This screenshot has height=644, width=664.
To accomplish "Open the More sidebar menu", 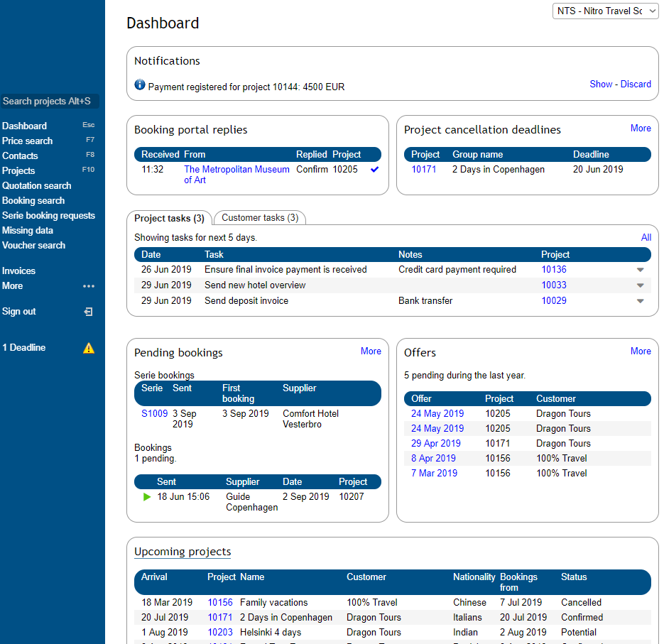I will tap(12, 286).
